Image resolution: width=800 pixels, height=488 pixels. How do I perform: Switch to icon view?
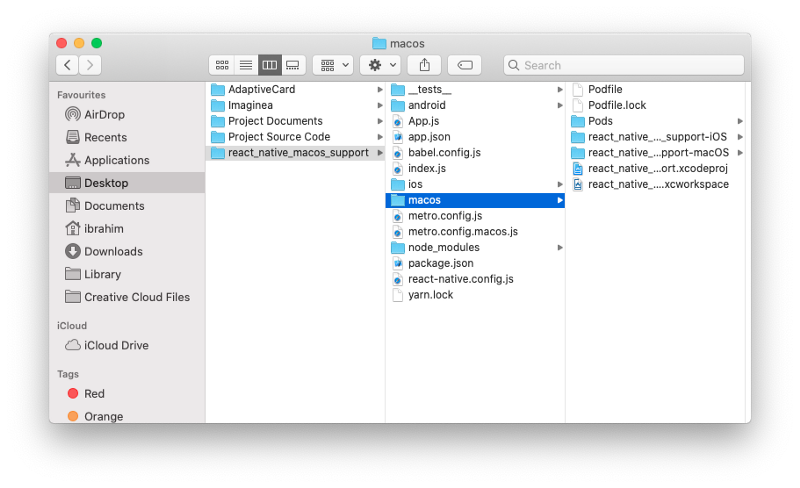point(222,65)
